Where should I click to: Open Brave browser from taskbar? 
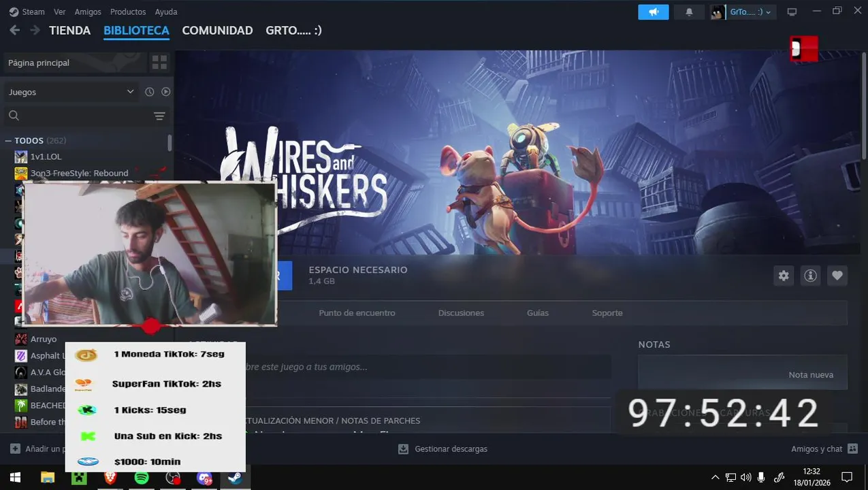(110, 478)
